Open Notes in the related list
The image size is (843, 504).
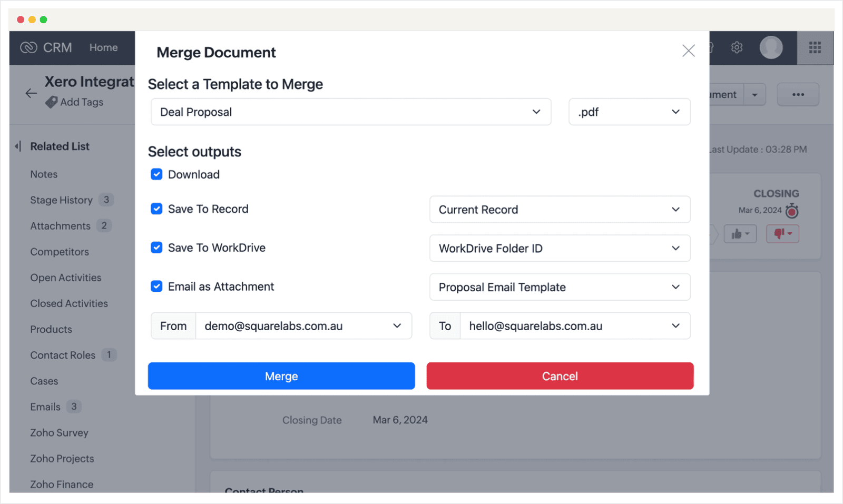tap(44, 174)
